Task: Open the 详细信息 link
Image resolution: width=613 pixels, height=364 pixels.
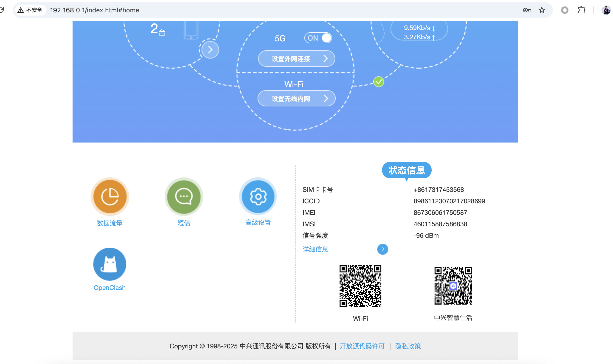Action: [x=315, y=249]
